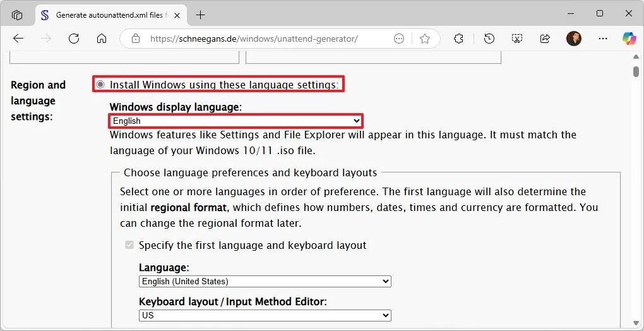
Task: Open the browser home page
Action: pos(102,39)
